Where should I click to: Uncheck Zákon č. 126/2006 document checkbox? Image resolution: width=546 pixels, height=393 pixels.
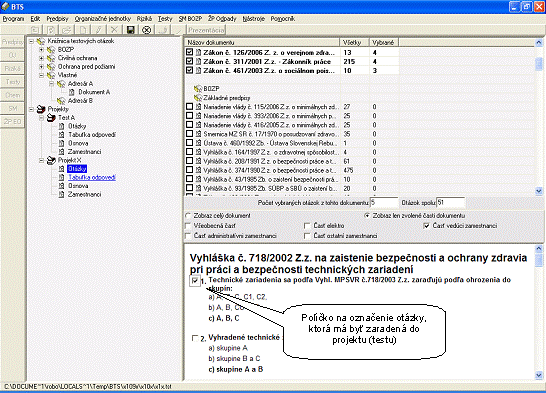(x=189, y=52)
